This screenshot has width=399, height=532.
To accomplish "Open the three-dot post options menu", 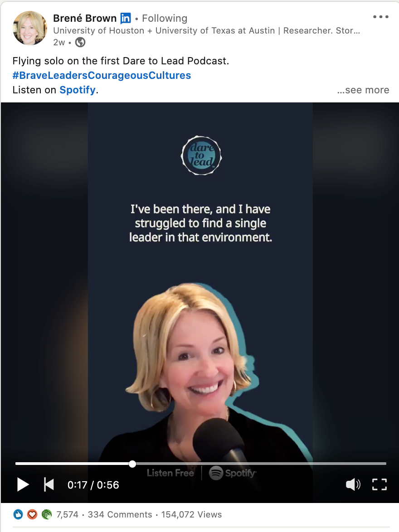I will click(x=380, y=17).
